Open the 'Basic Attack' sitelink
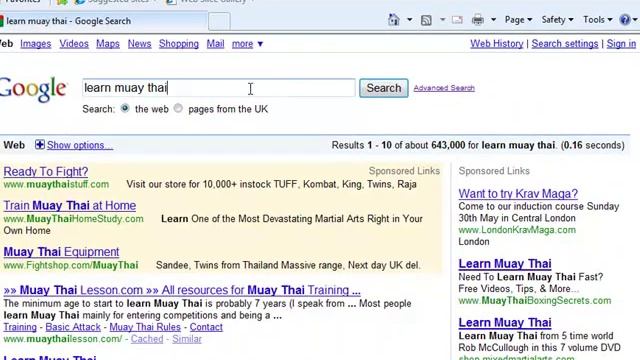Viewport: 640px width, 360px height. pyautogui.click(x=73, y=327)
